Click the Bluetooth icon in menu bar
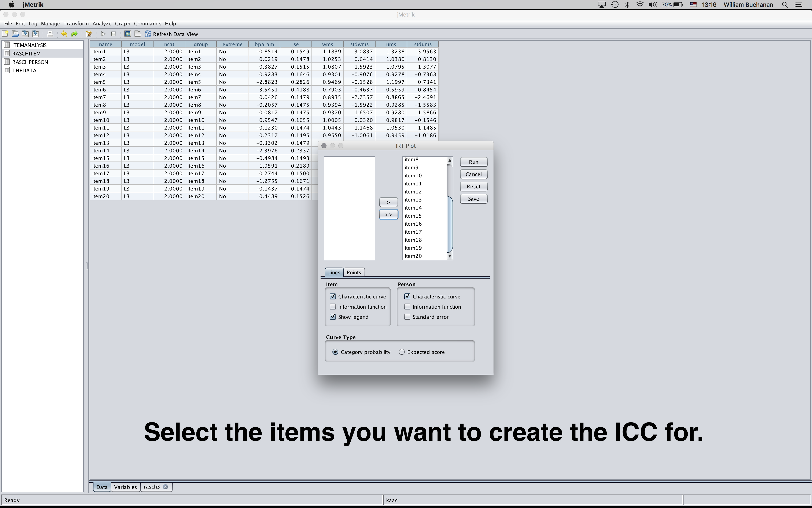Viewport: 812px width, 508px height. point(627,5)
